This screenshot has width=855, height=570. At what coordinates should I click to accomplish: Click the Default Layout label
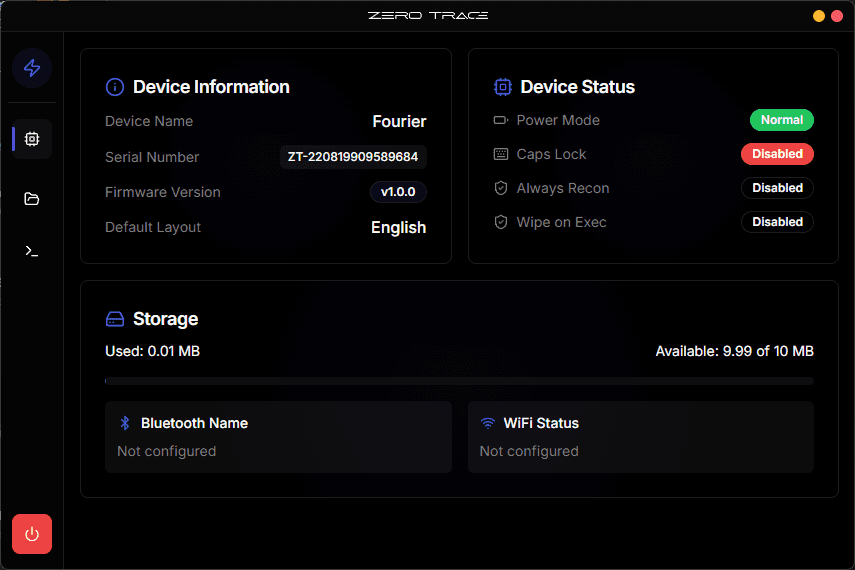153,227
